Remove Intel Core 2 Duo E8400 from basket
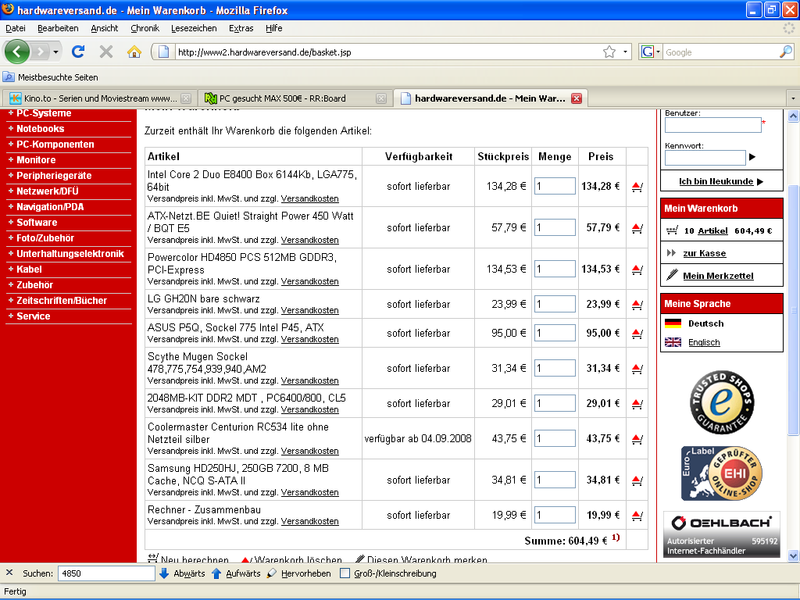The width and height of the screenshot is (800, 600). (x=637, y=187)
